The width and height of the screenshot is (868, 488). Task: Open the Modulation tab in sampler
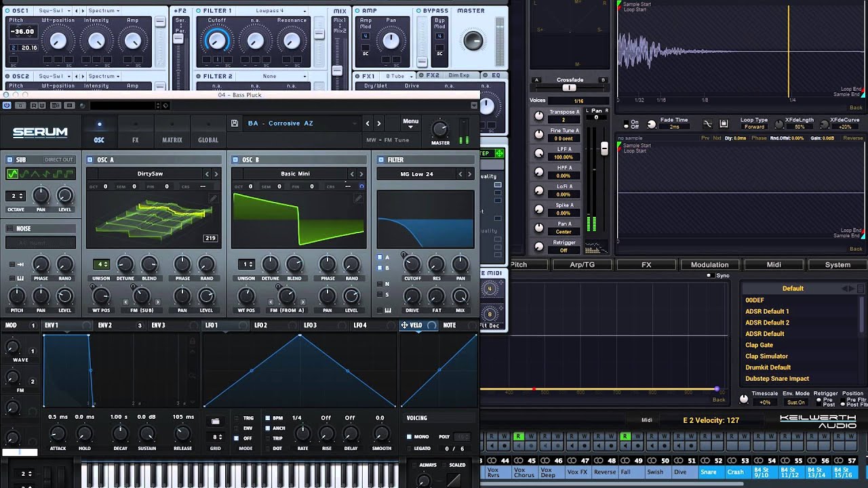709,265
